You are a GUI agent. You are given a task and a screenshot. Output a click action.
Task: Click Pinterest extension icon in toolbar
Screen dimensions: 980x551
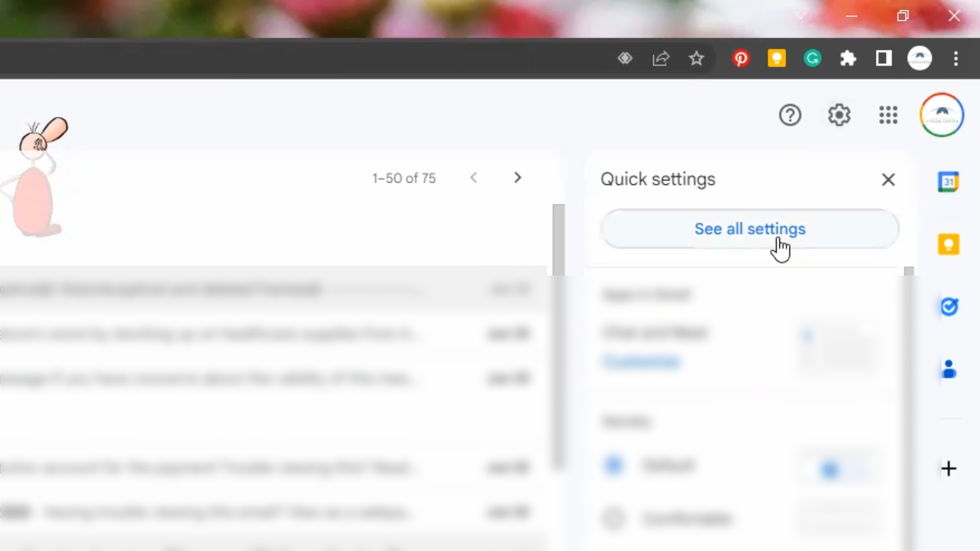click(741, 59)
